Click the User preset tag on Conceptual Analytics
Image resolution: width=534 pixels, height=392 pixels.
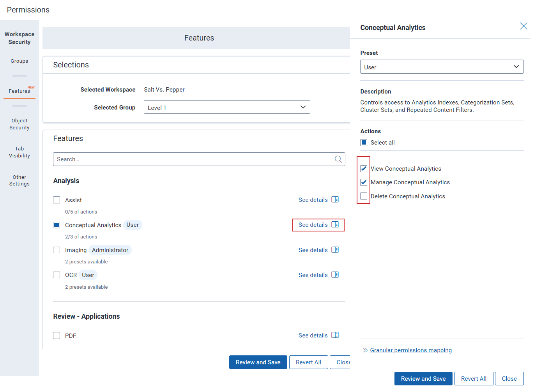(x=133, y=225)
